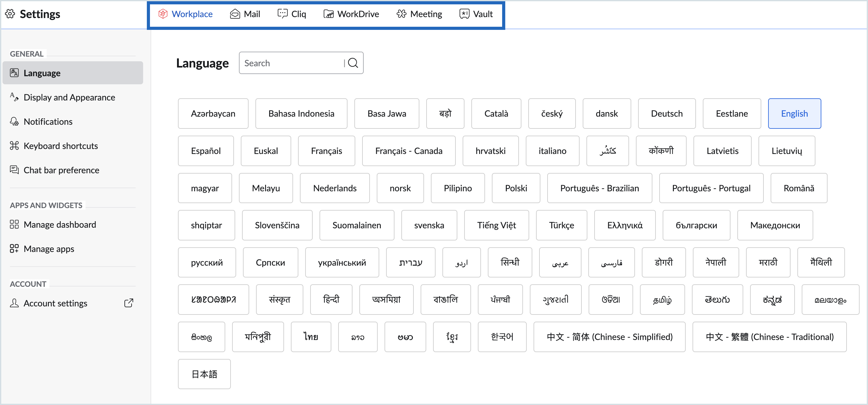The height and width of the screenshot is (405, 868).
Task: Open Account settings link
Action: coord(73,303)
